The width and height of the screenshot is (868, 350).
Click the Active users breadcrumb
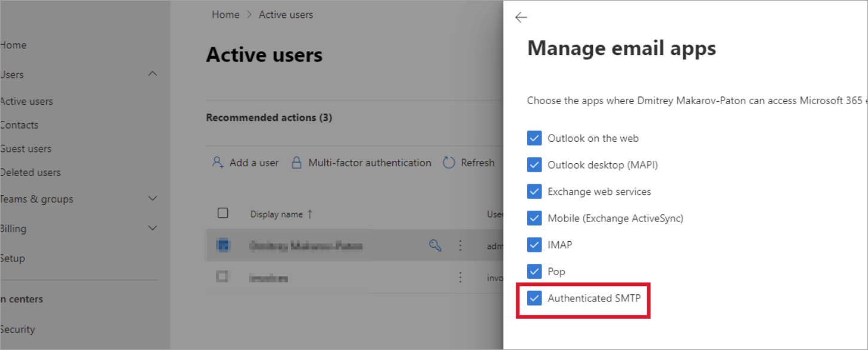(286, 14)
